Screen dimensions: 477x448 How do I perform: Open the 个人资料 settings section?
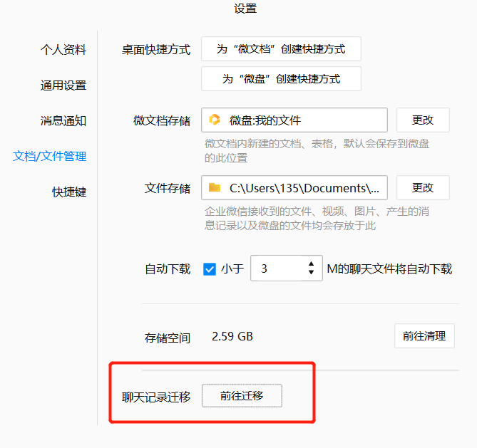pos(63,50)
